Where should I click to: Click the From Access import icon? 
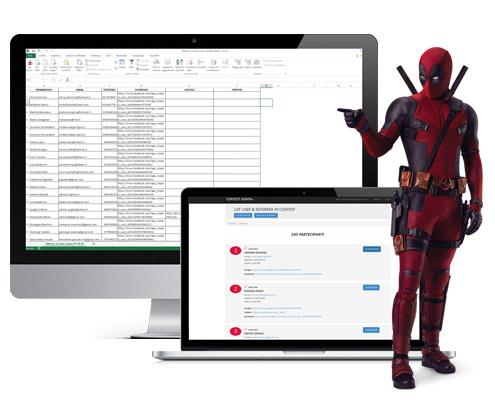tap(30, 65)
